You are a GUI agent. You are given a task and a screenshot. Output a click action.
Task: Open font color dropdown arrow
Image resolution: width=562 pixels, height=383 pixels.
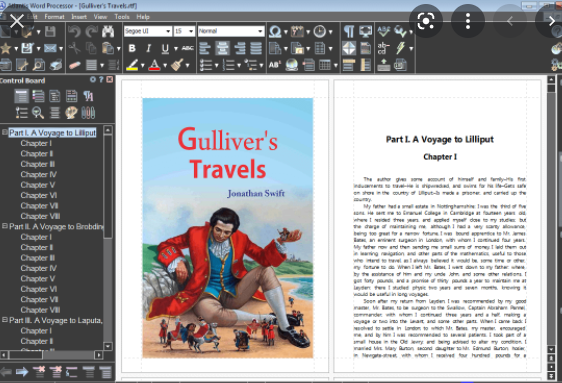point(165,65)
